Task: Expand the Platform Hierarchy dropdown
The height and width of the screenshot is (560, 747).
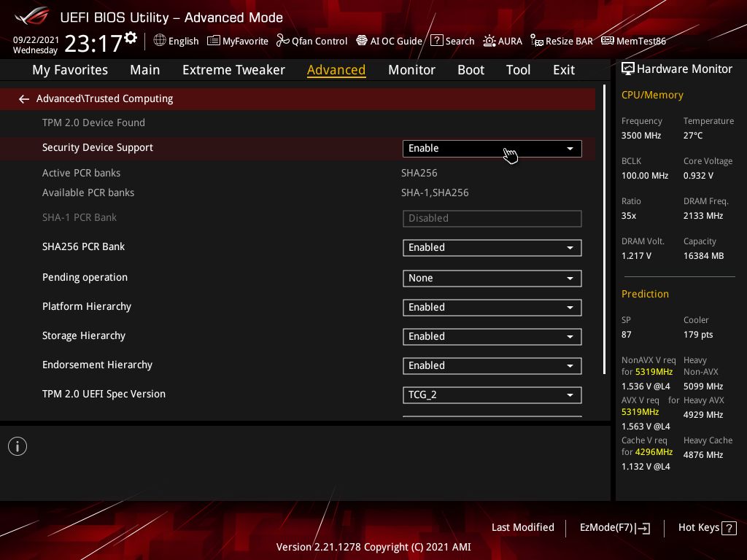Action: tap(492, 308)
